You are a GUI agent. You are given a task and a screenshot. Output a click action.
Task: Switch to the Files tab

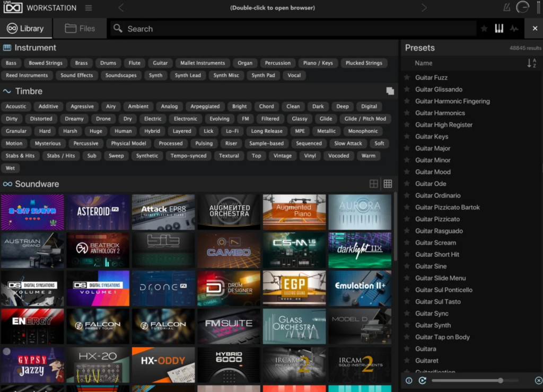[80, 29]
